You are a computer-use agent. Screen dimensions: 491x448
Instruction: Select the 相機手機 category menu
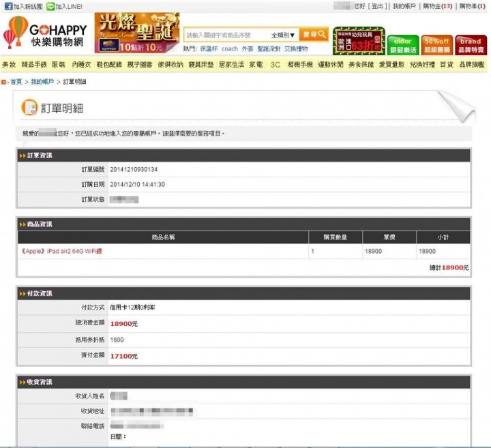300,65
